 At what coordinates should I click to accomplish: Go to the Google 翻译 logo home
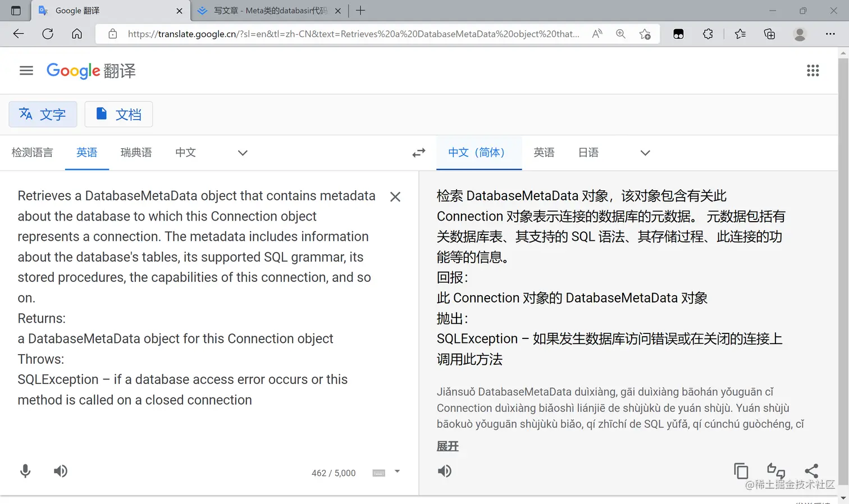(x=91, y=71)
